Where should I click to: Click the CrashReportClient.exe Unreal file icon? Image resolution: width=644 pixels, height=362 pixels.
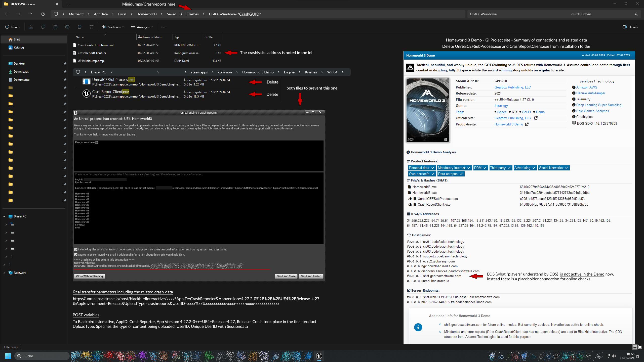[86, 94]
